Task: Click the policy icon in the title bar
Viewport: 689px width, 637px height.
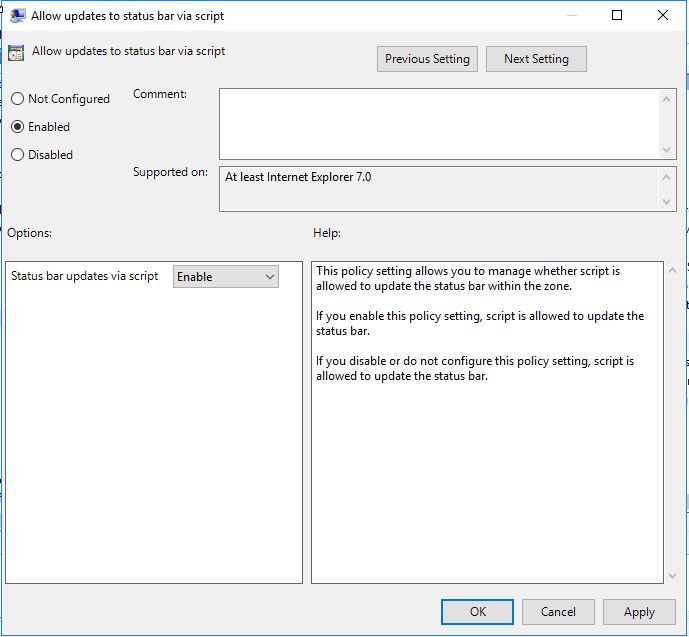Action: [18, 16]
